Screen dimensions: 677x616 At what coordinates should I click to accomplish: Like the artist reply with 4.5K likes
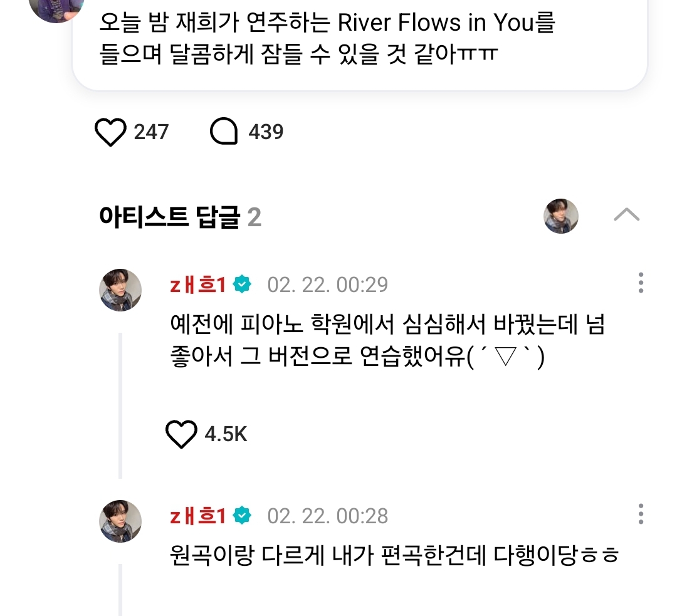pyautogui.click(x=181, y=434)
